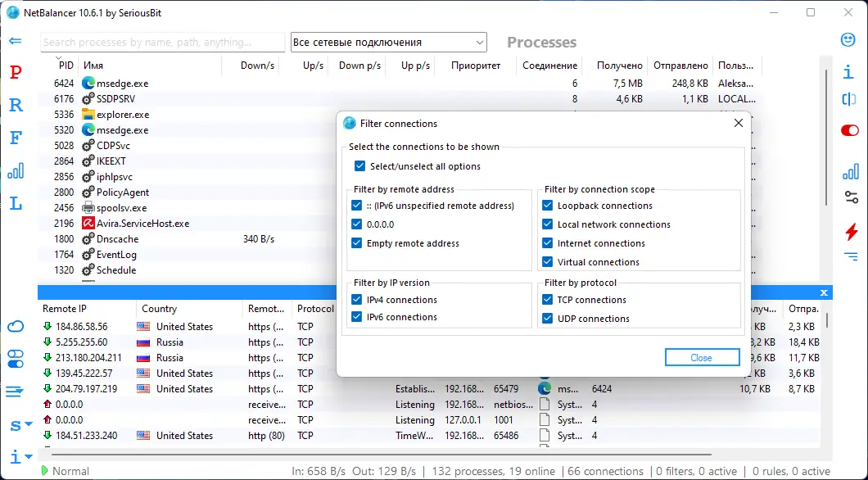Screen dimensions: 868x480
Task: Open the Processes view via P icon
Action: pyautogui.click(x=16, y=72)
